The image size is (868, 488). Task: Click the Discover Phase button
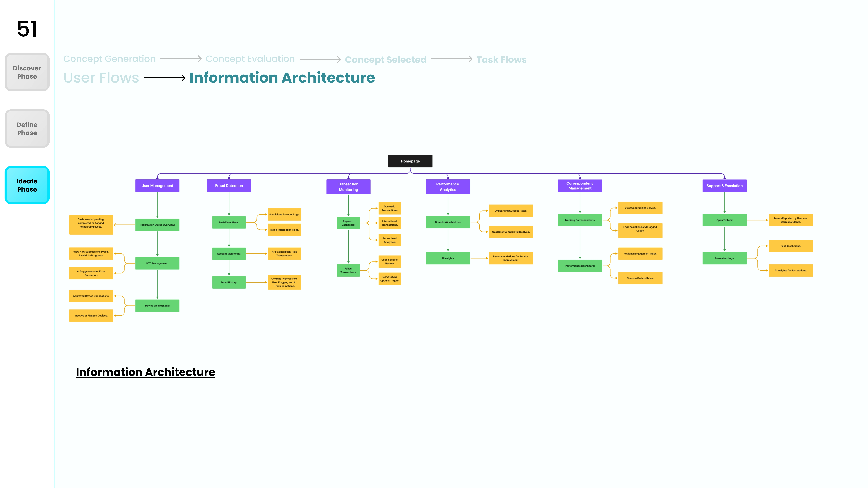pos(27,72)
